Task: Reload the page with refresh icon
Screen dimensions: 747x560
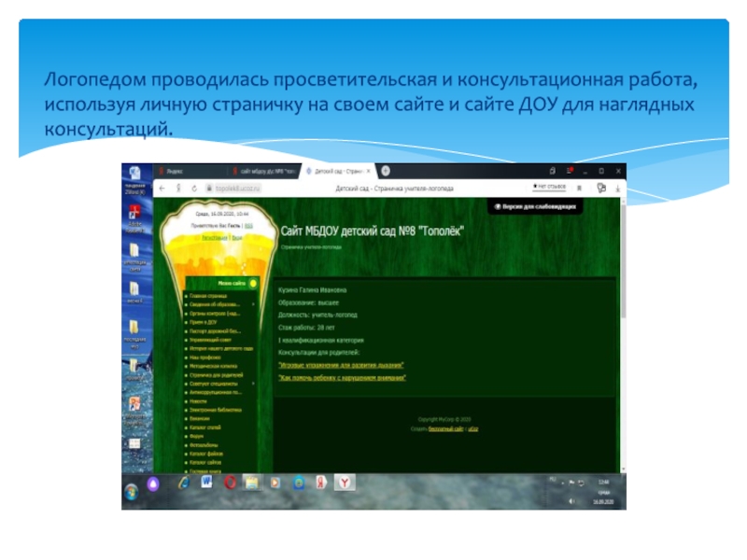Action: point(194,189)
